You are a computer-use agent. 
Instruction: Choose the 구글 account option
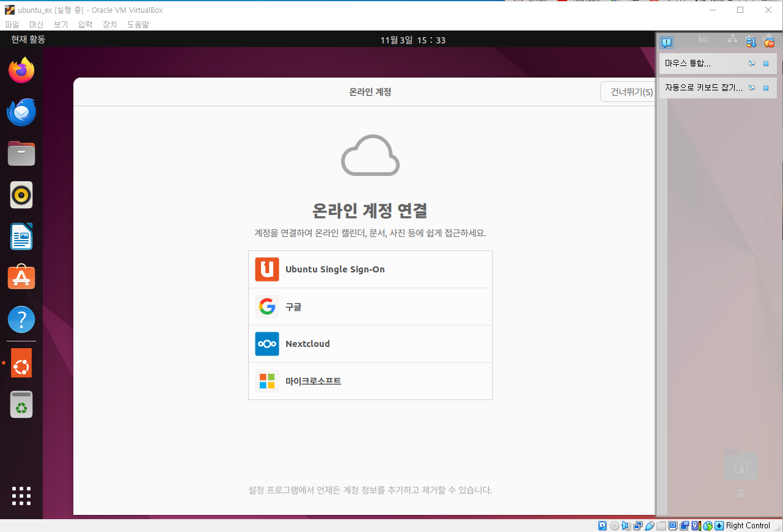click(x=370, y=307)
